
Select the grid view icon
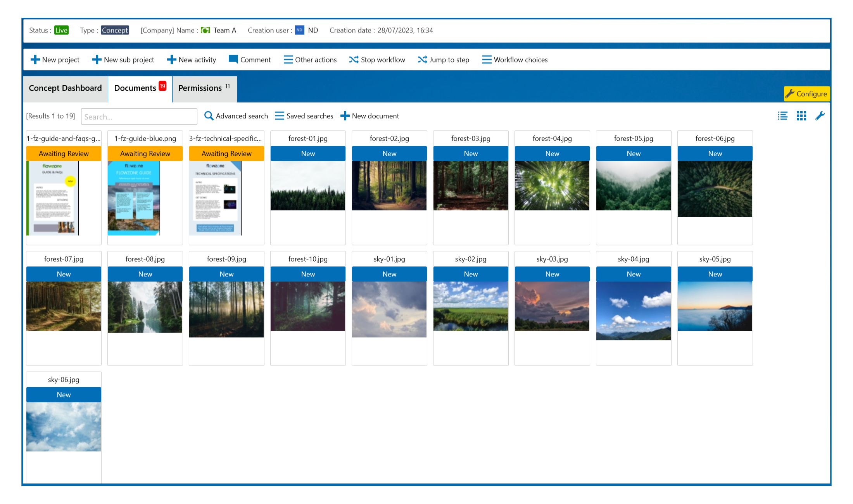pos(801,116)
